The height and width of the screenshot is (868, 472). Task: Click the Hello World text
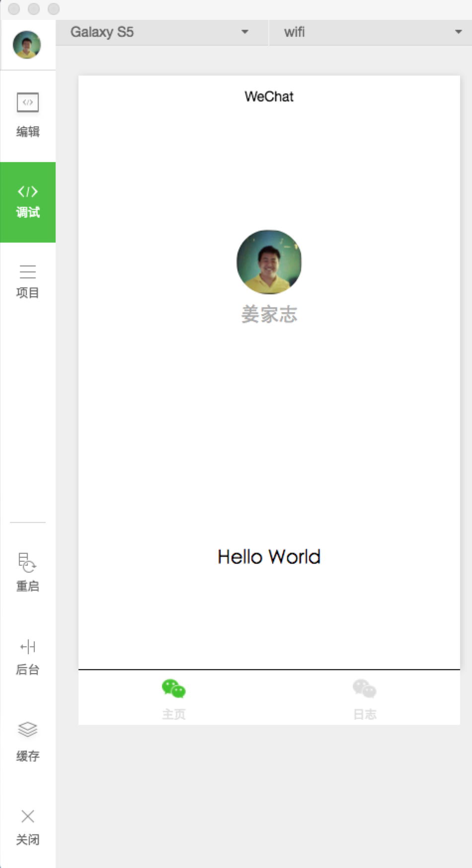(x=269, y=557)
